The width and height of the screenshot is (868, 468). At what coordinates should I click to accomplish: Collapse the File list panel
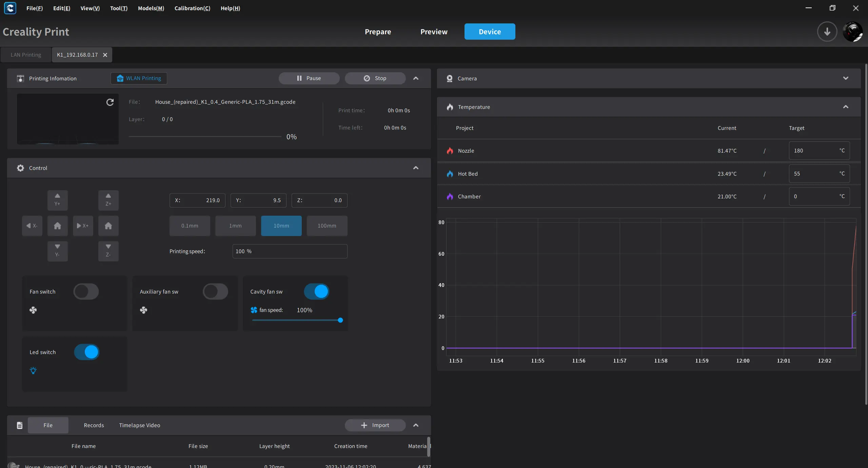point(416,425)
